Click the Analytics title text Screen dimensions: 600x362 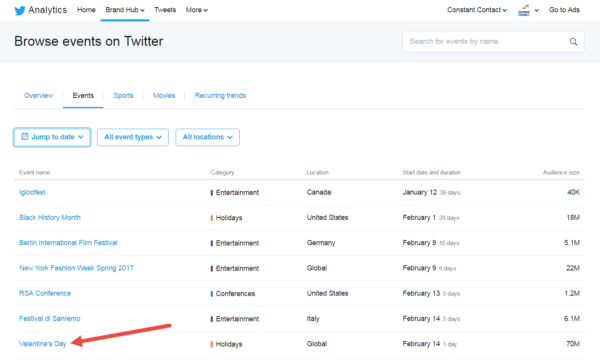coord(47,10)
